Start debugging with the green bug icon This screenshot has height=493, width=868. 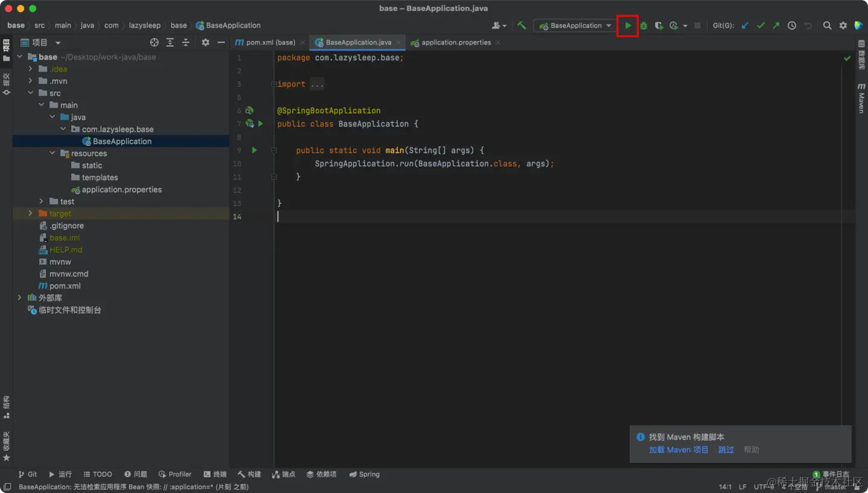click(x=644, y=26)
